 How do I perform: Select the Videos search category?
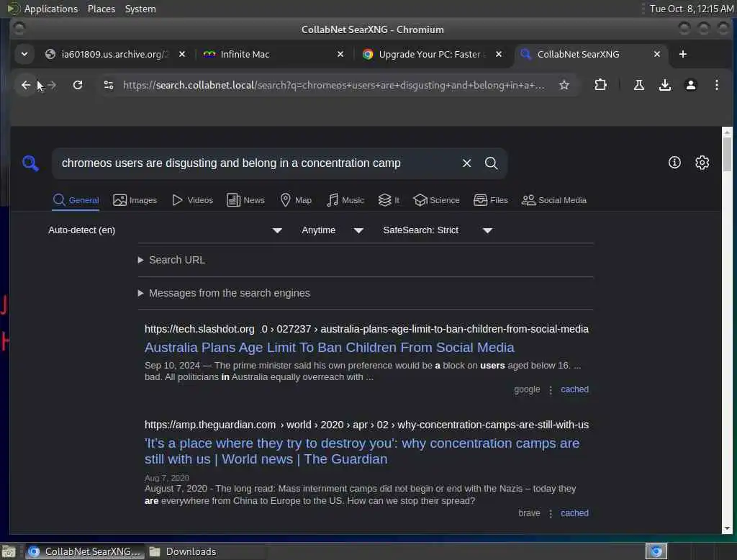tap(192, 200)
